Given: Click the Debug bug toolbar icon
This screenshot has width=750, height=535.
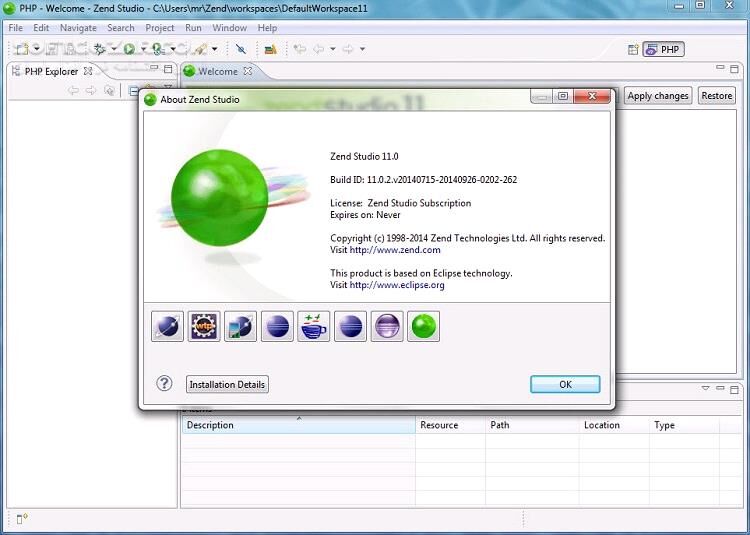Looking at the screenshot, I should (100, 49).
